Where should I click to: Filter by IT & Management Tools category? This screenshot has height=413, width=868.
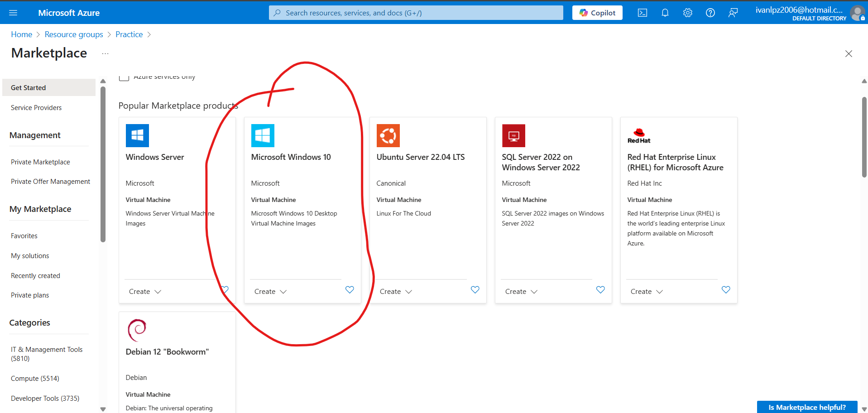coord(47,354)
